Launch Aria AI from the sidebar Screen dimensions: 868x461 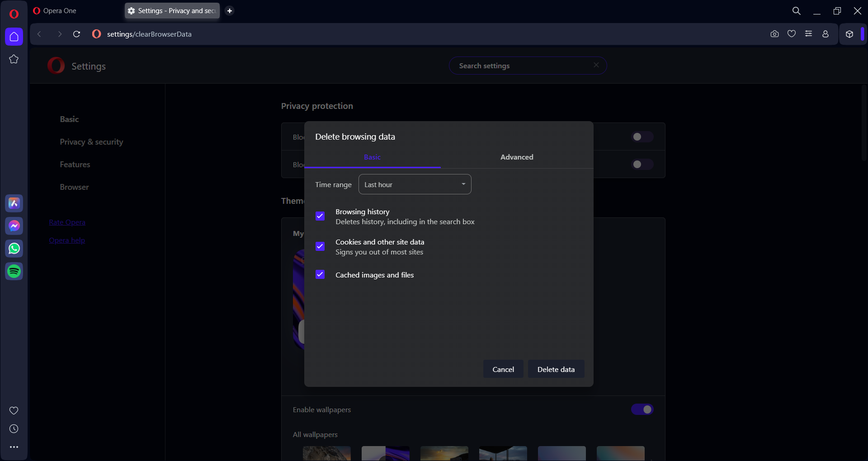14,203
